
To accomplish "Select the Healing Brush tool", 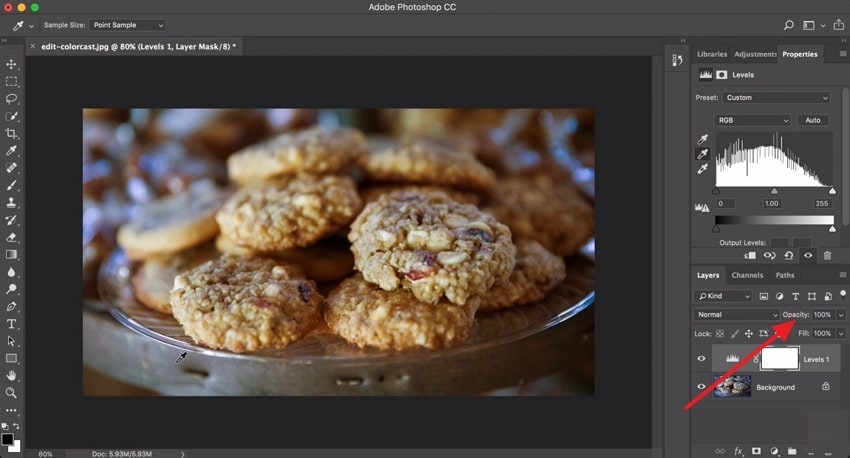I will coord(11,168).
